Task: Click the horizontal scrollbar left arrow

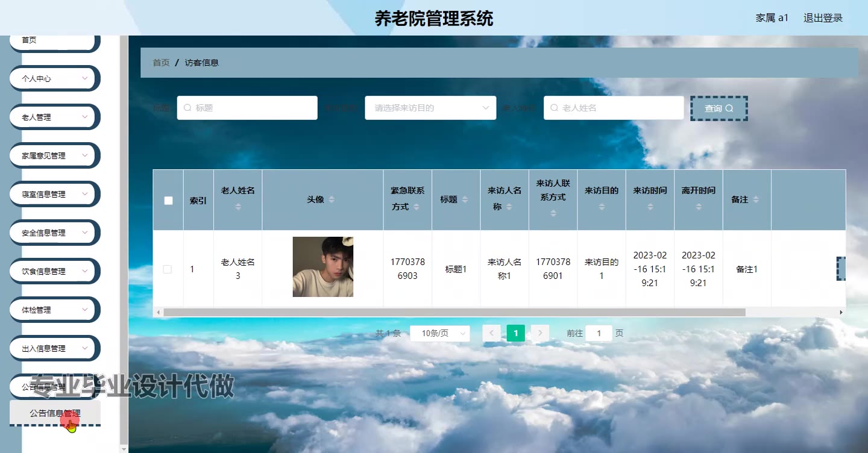Action: pos(158,313)
